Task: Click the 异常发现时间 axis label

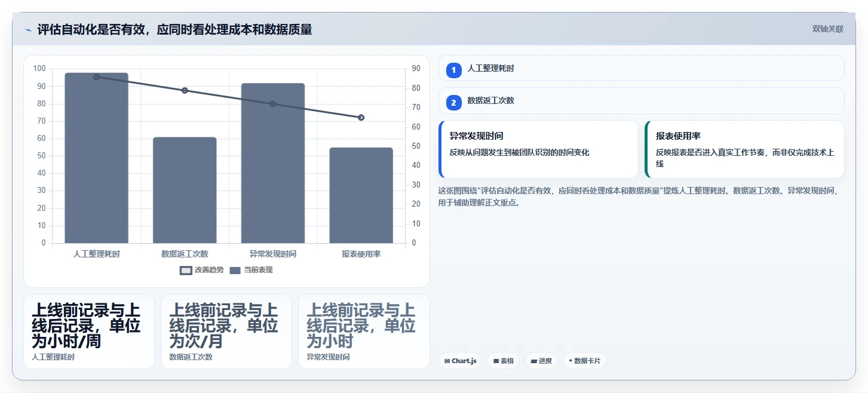Action: click(x=273, y=254)
